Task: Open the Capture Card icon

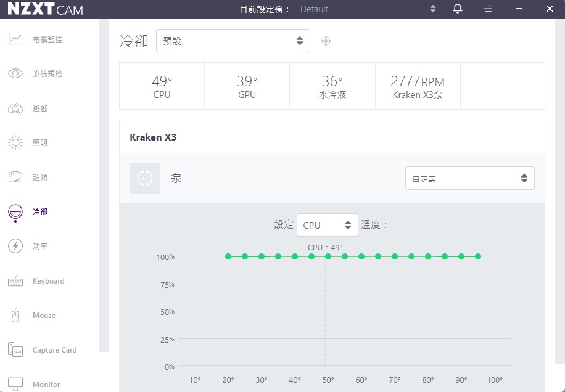Action: 15,350
